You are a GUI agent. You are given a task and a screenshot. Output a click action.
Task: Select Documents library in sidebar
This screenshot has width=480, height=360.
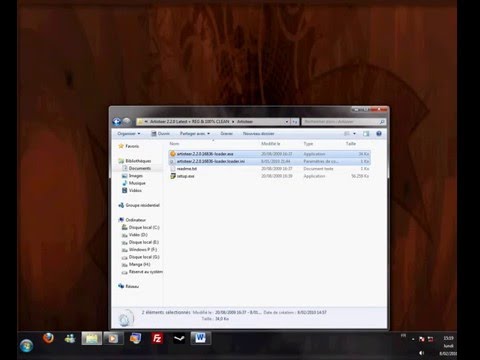pyautogui.click(x=140, y=168)
